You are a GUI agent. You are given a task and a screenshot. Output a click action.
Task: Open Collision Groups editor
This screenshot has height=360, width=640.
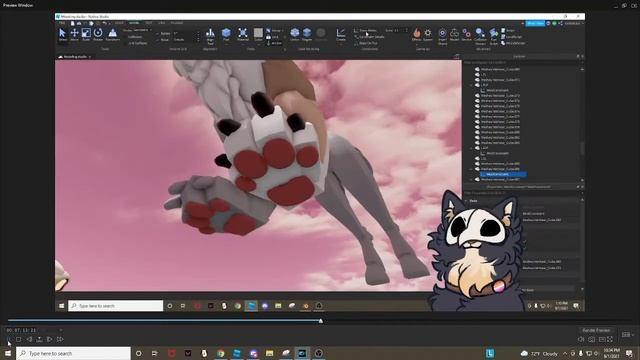point(480,36)
